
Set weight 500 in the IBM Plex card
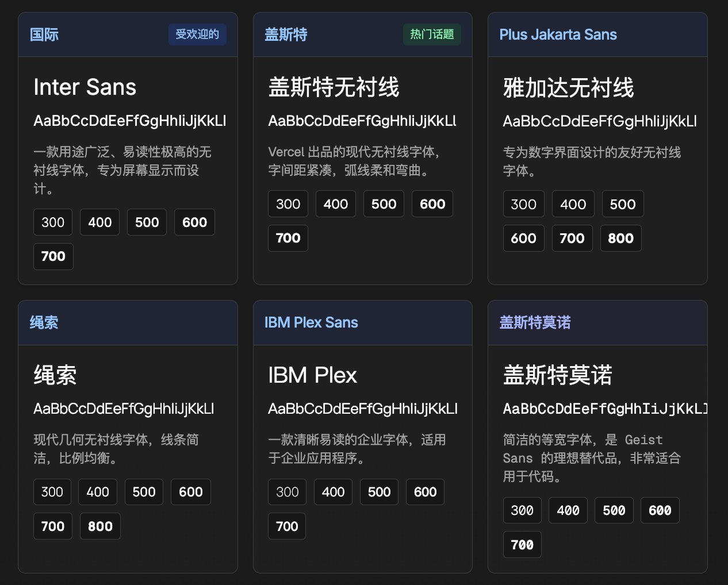[380, 492]
